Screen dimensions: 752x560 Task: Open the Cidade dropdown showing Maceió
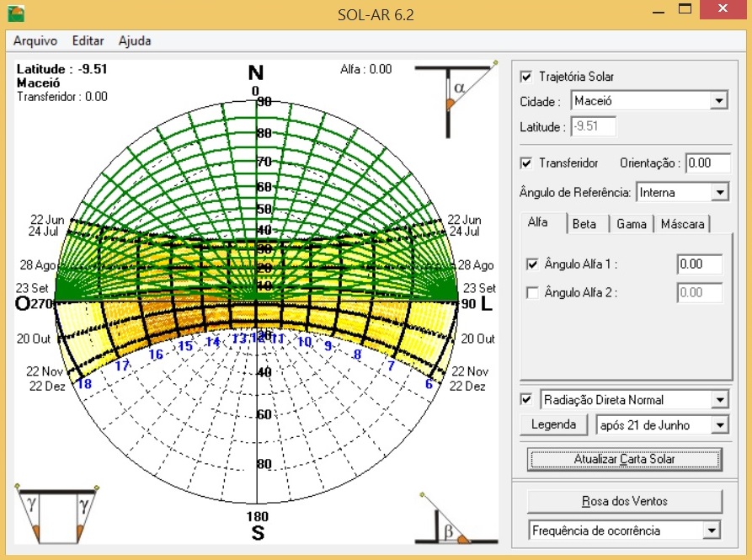720,100
